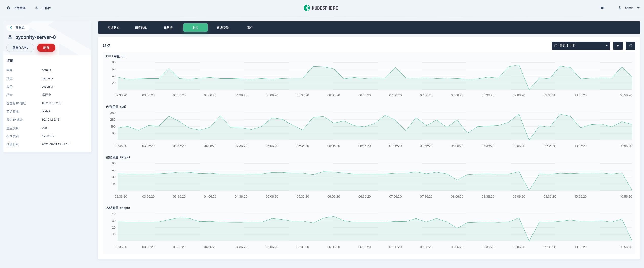
Task: Click the KubeSphere logo
Action: pos(321,8)
